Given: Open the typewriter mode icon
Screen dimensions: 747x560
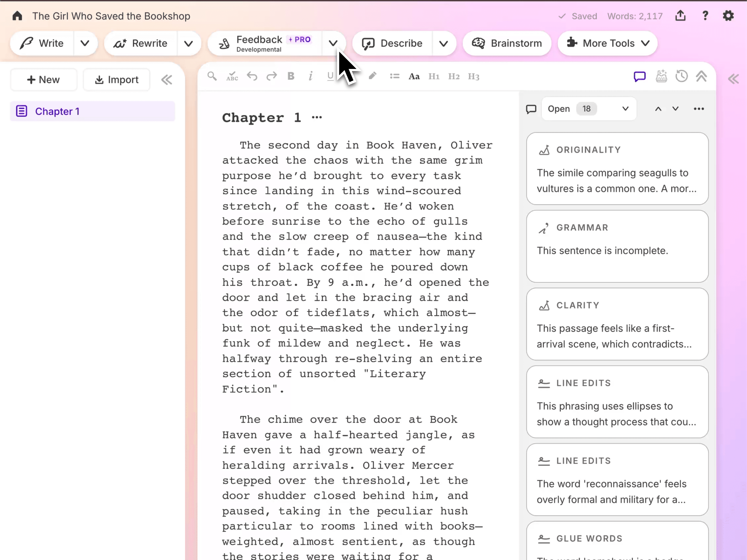Looking at the screenshot, I should (661, 76).
